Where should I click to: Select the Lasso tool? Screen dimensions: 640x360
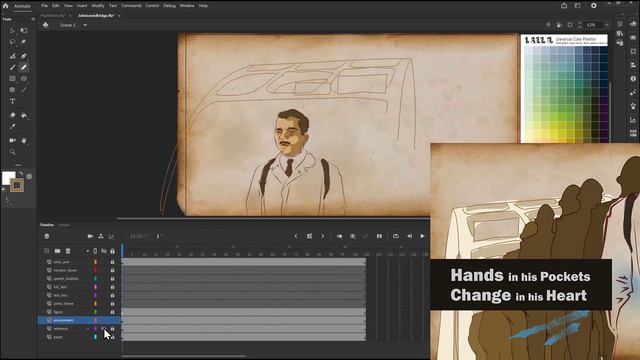12,42
